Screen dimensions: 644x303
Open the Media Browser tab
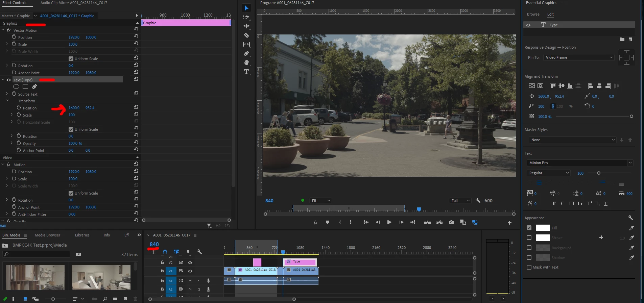coord(47,235)
